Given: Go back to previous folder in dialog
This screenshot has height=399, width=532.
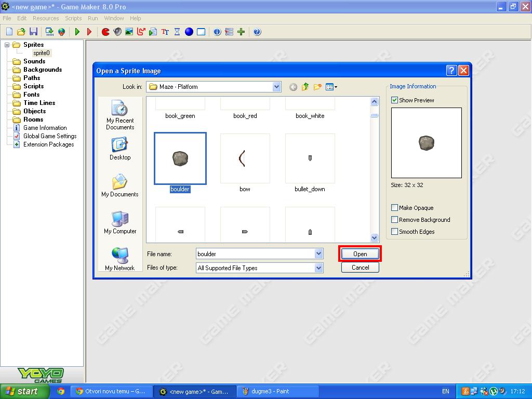Looking at the screenshot, I should tap(293, 87).
